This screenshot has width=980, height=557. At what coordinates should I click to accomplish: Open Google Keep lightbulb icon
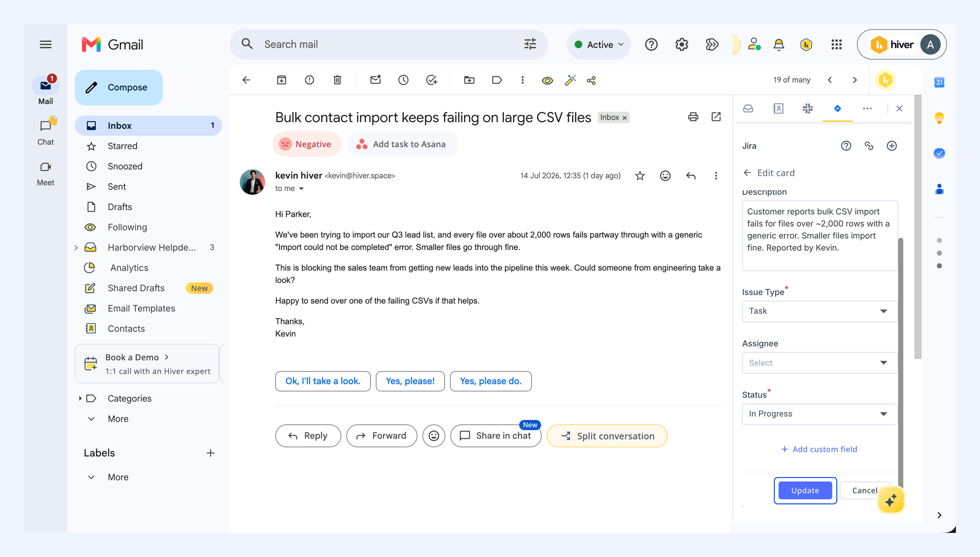939,118
